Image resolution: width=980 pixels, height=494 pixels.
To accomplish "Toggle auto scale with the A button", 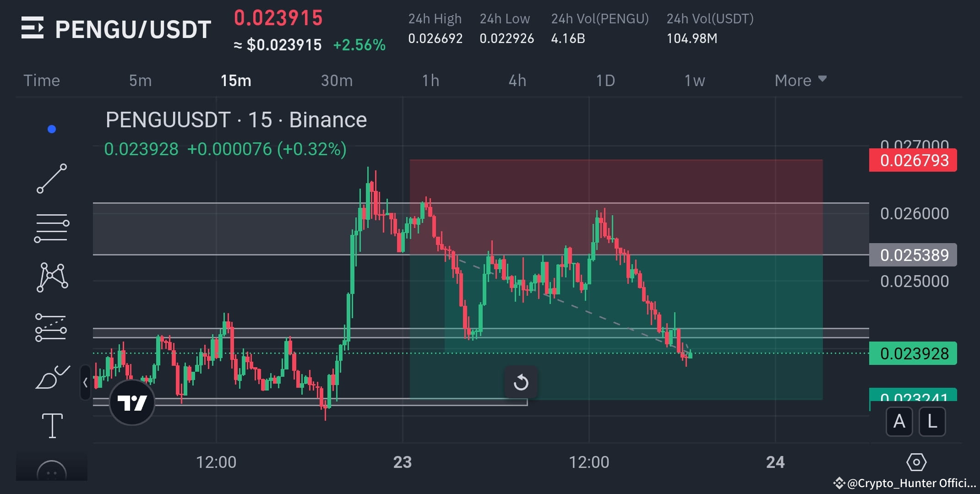I will click(x=899, y=422).
